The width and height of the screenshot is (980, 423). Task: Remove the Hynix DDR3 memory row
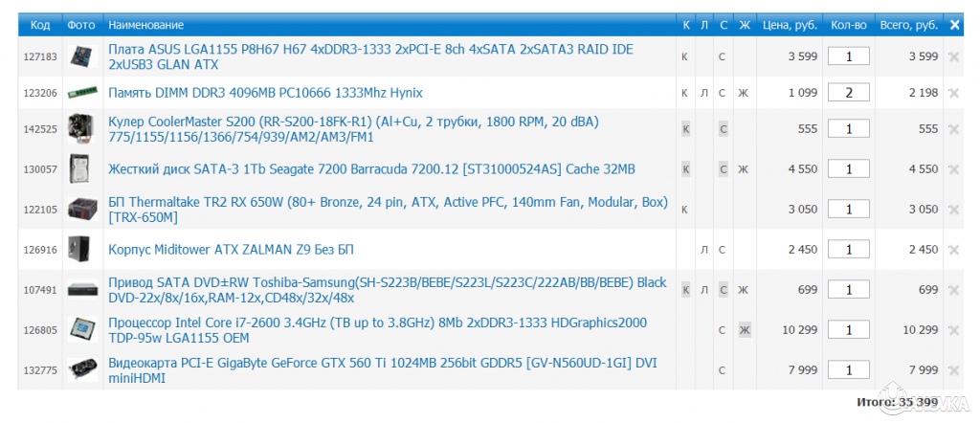pos(954,93)
